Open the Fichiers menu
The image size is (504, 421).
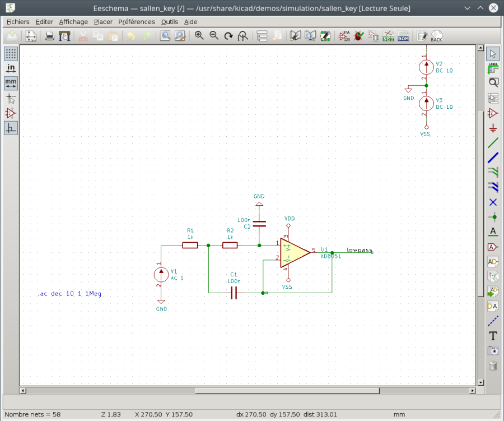18,21
